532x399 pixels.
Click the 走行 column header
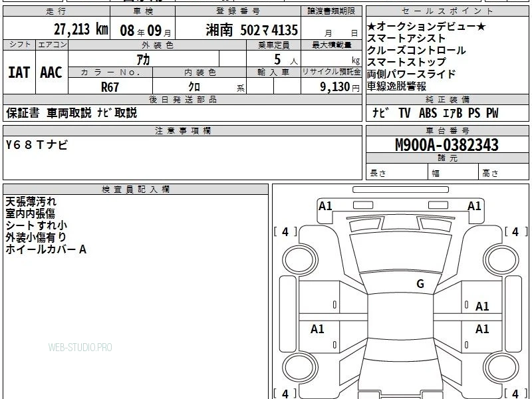tap(57, 11)
